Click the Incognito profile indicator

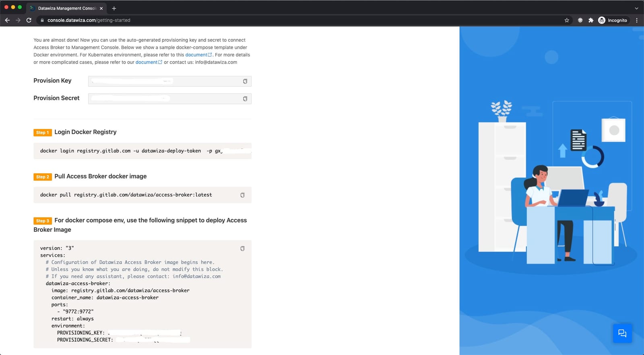pos(613,20)
